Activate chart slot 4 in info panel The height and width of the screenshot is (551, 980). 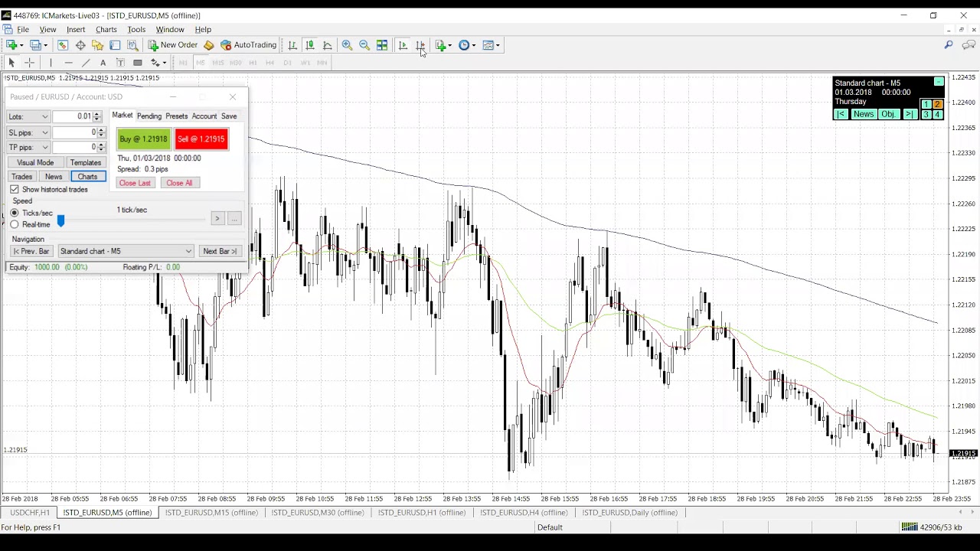pos(937,115)
